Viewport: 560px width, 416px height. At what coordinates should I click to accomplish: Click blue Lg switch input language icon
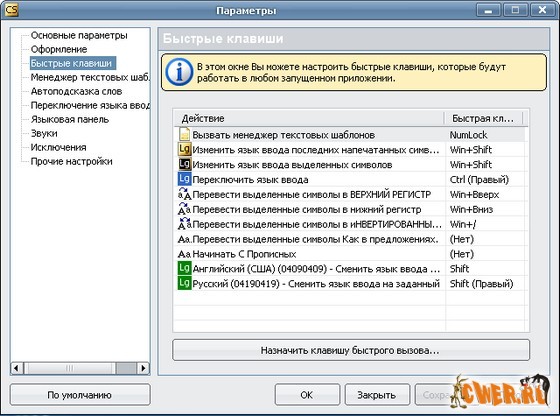tap(184, 179)
